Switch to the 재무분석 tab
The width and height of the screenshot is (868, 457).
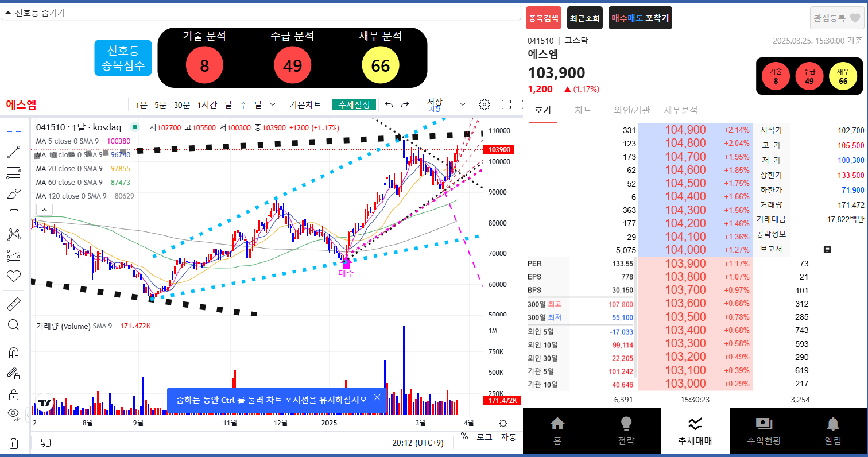681,110
